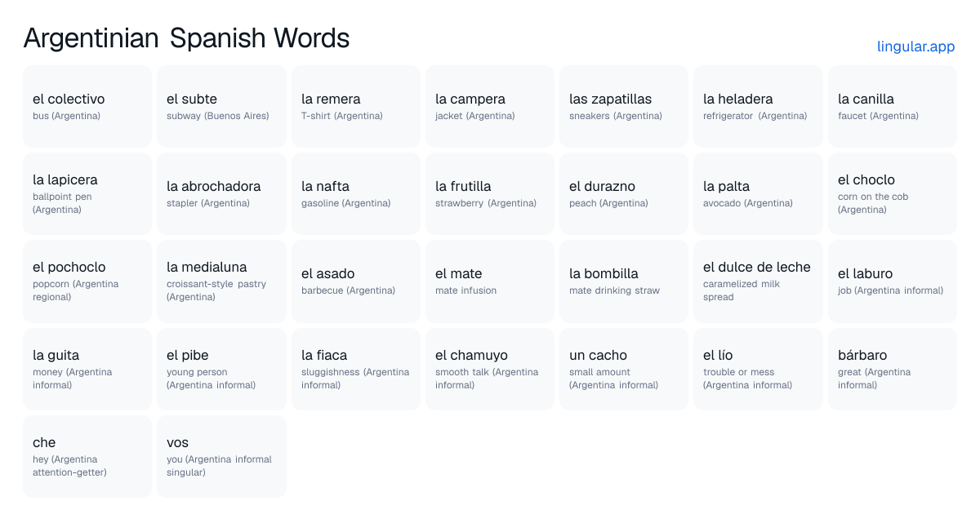The width and height of the screenshot is (980, 514).
Task: Select the la bombilla card
Action: click(x=624, y=281)
